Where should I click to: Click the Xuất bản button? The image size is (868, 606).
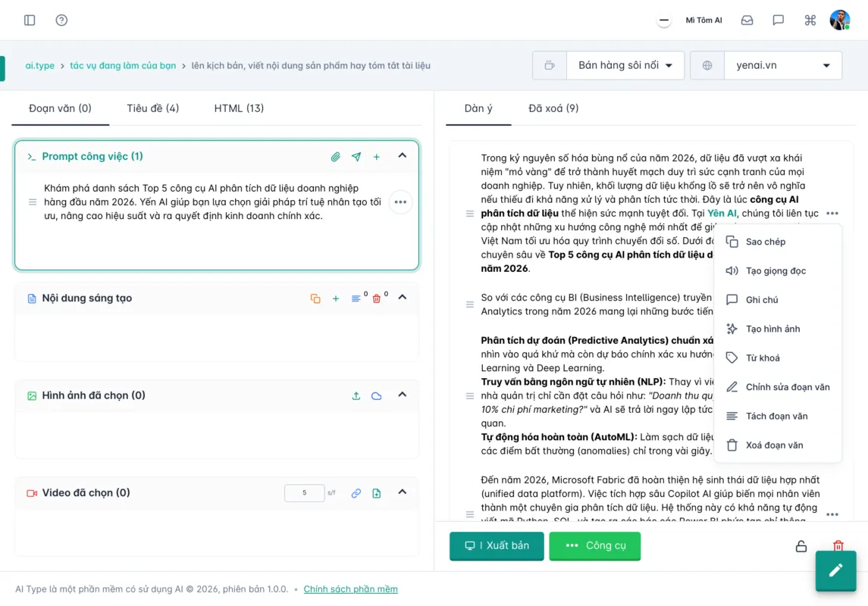pos(497,545)
